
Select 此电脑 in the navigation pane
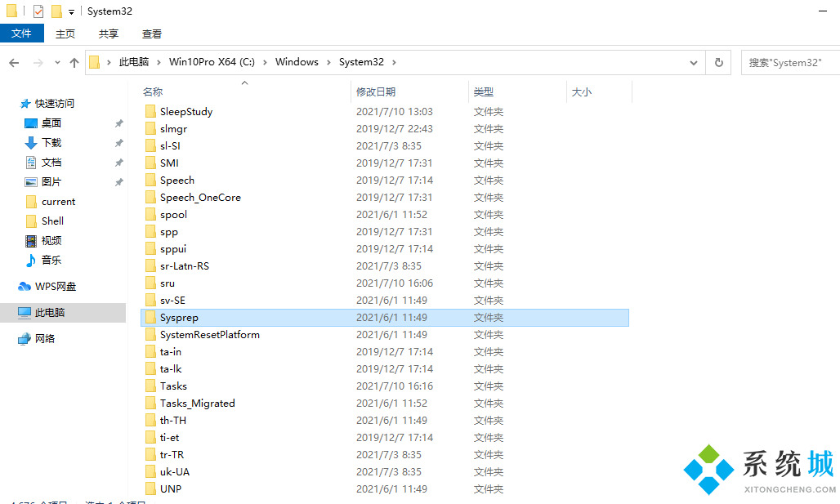point(49,313)
